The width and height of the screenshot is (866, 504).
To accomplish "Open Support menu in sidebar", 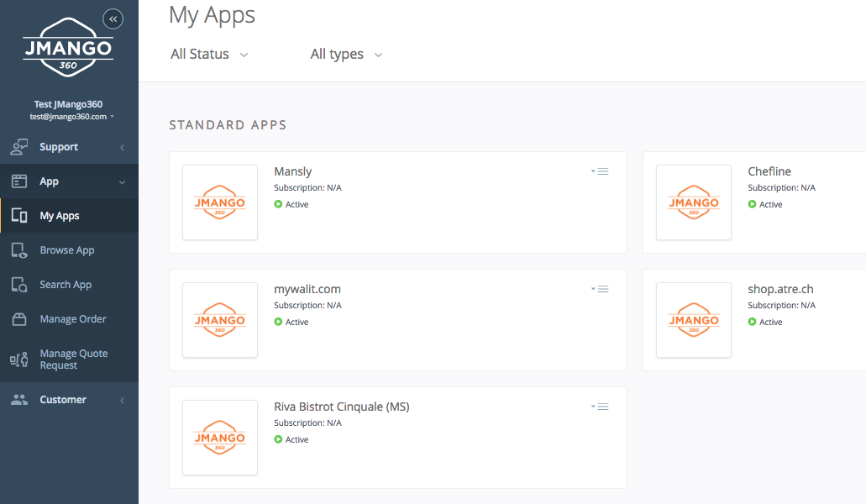I will click(x=69, y=147).
